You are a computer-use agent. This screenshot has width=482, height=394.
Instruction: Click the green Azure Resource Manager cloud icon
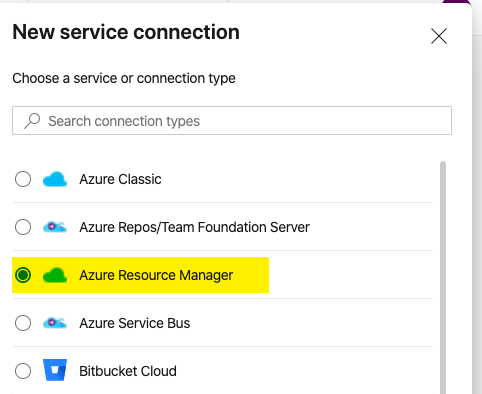(x=55, y=275)
